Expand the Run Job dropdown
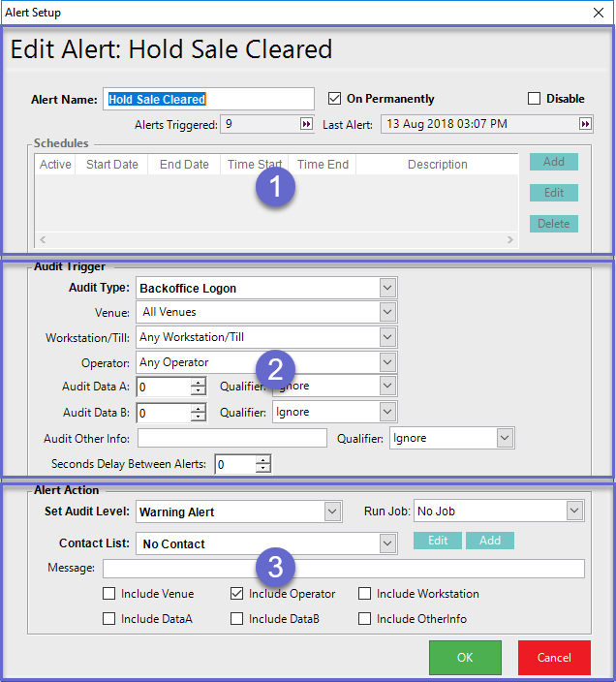 [x=574, y=511]
